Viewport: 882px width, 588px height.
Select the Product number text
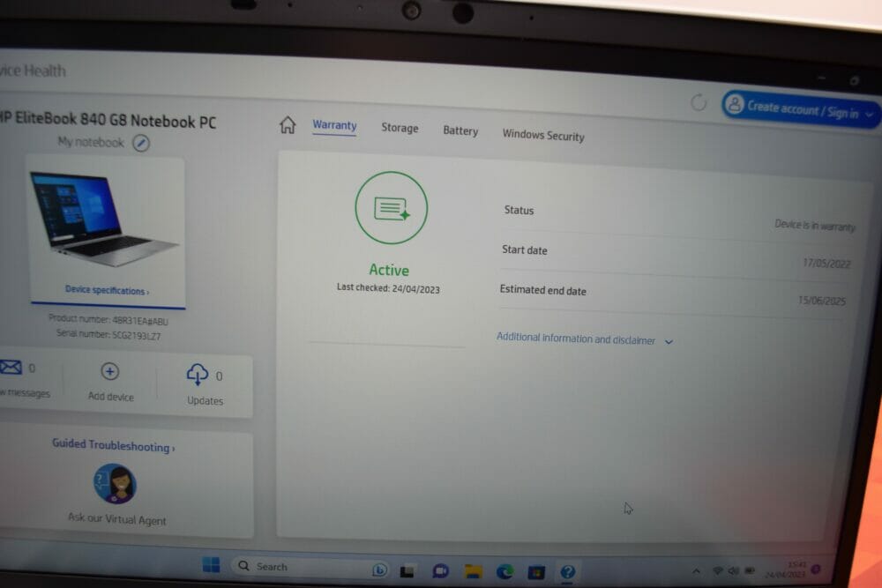tap(108, 320)
